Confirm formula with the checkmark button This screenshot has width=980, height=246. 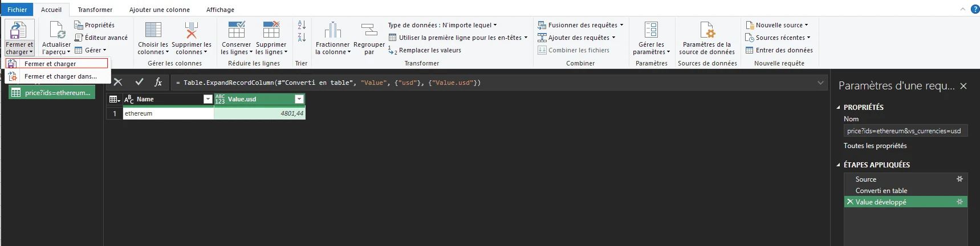(x=139, y=82)
